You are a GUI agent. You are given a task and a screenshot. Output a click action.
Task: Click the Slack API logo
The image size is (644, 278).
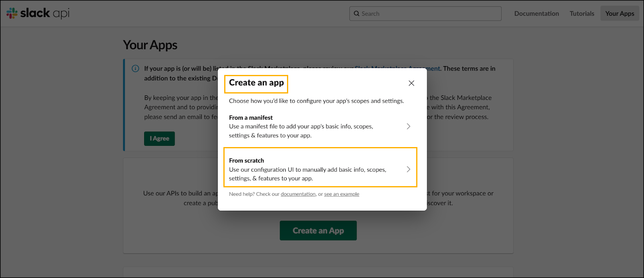(38, 13)
